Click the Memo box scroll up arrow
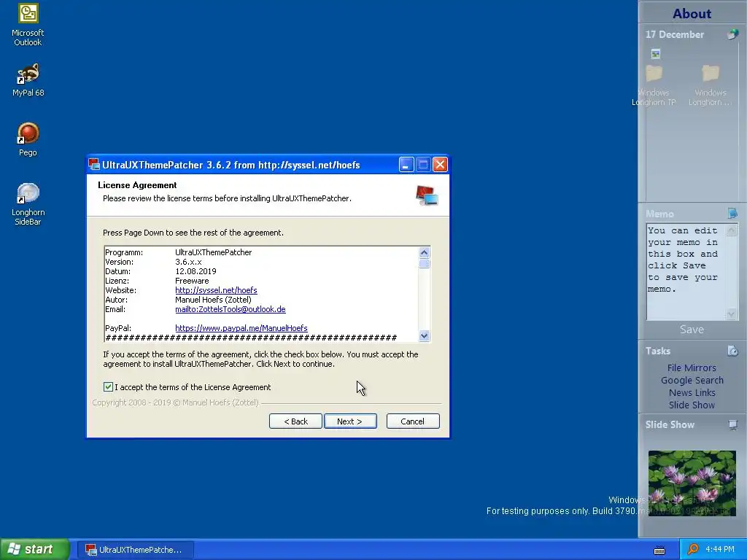This screenshot has width=747, height=560. 731,230
